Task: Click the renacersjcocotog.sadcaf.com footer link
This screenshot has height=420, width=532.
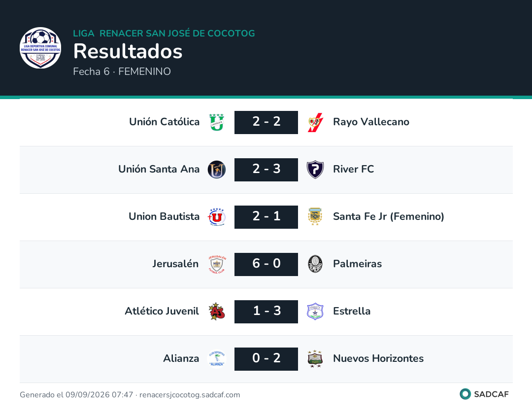Action: 190,395
